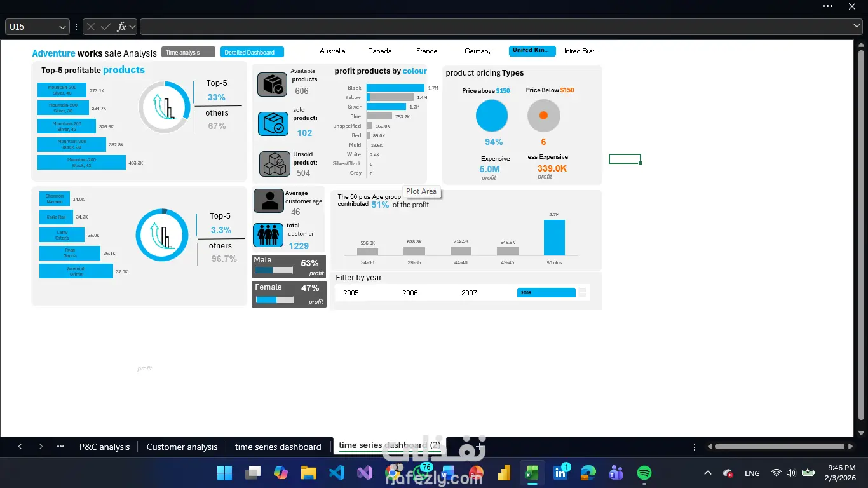Open the title bar ellipsis menu

[x=827, y=6]
